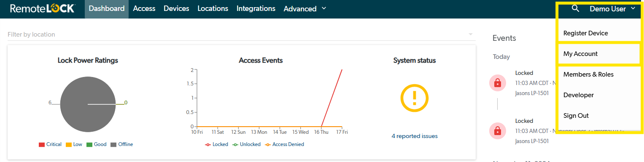Image resolution: width=644 pixels, height=162 pixels.
Task: Click the first Jasons LP-1501 event link
Action: point(532,93)
